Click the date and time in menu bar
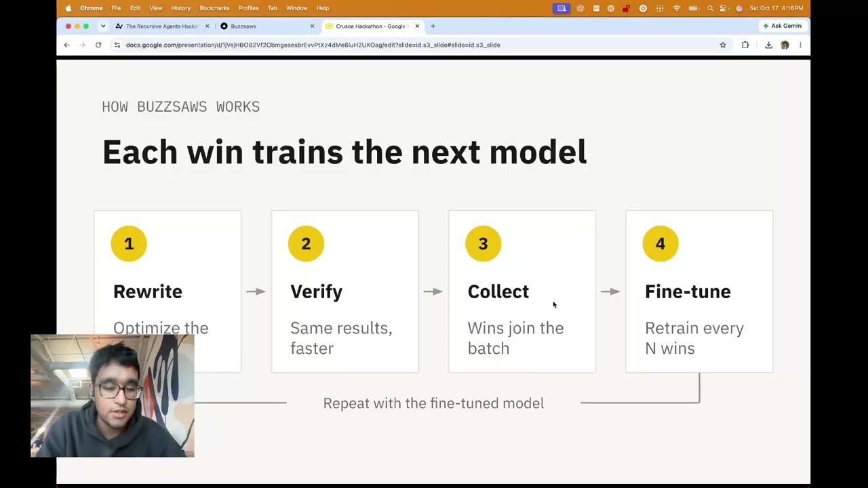 pyautogui.click(x=776, y=8)
